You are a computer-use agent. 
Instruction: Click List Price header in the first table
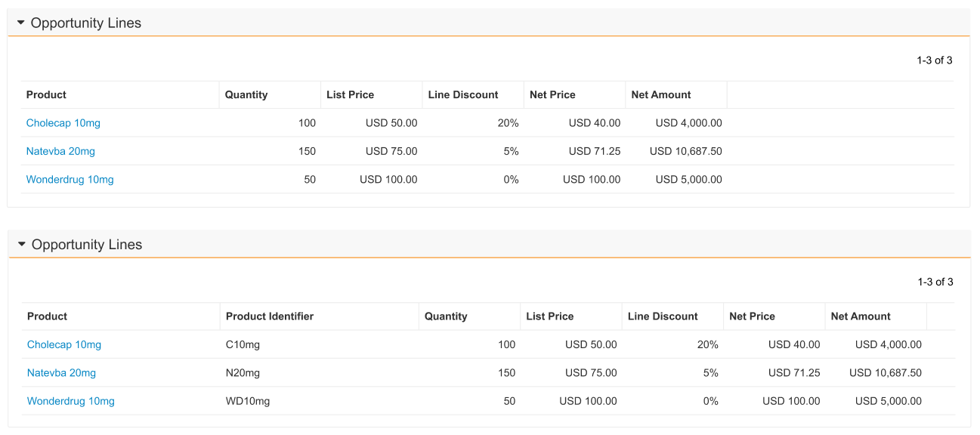point(350,95)
